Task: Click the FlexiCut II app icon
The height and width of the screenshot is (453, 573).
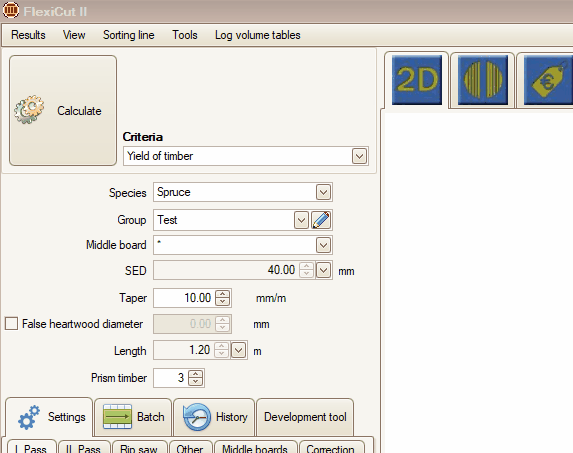Action: 11,10
